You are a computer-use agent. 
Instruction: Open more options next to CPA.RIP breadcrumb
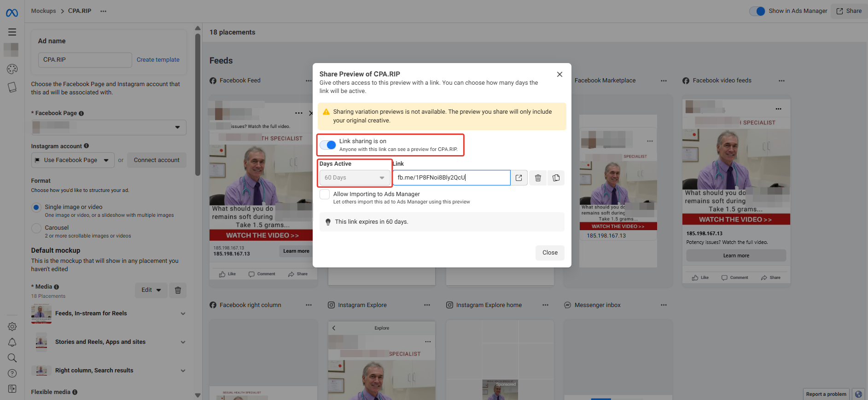pos(103,11)
